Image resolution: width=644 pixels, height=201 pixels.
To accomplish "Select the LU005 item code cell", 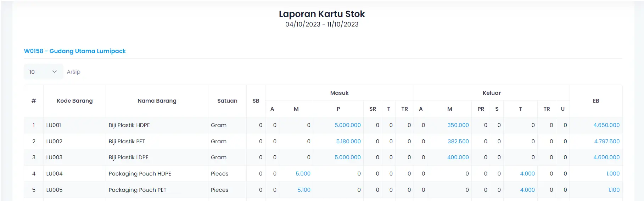I will tap(75, 190).
